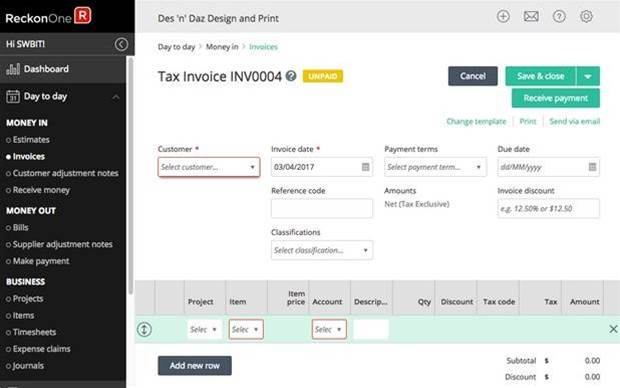Open Journals in sidebar
The height and width of the screenshot is (388, 620).
[28, 366]
